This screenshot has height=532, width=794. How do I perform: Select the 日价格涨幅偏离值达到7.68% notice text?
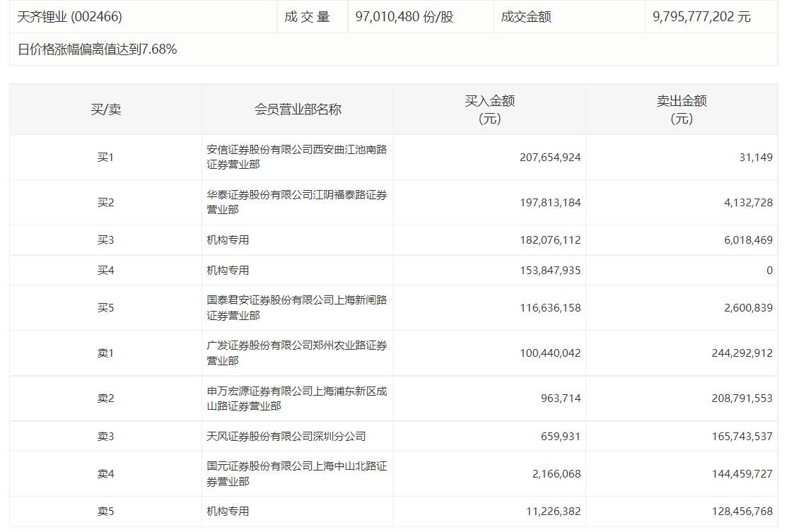(x=97, y=49)
